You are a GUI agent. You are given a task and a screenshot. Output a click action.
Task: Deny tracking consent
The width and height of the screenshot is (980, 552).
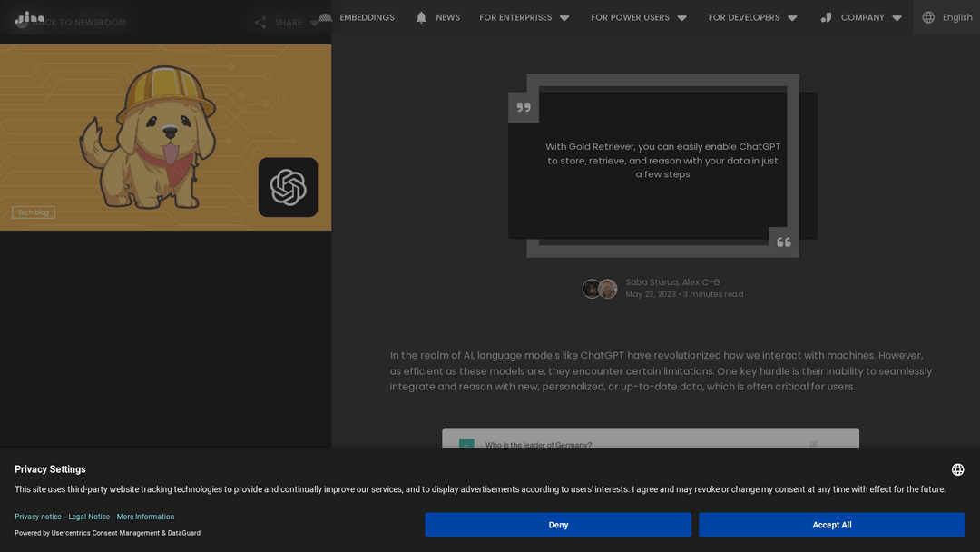(558, 525)
